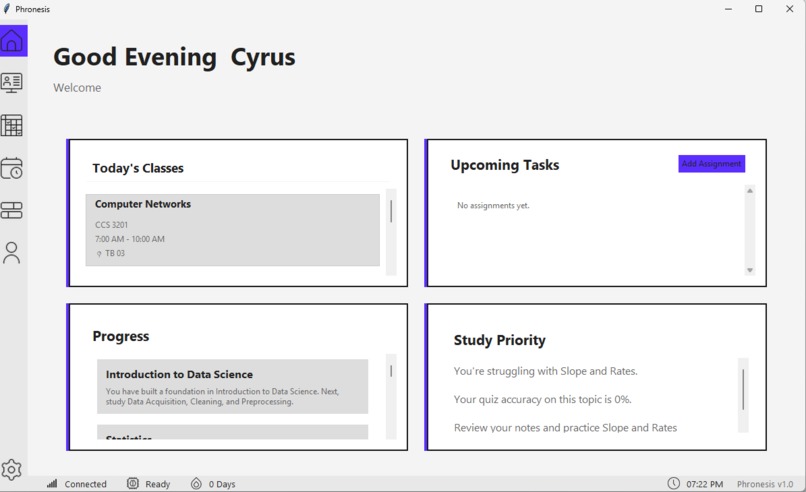The width and height of the screenshot is (806, 492).
Task: Click the '0 Days' streak text
Action: 222,484
